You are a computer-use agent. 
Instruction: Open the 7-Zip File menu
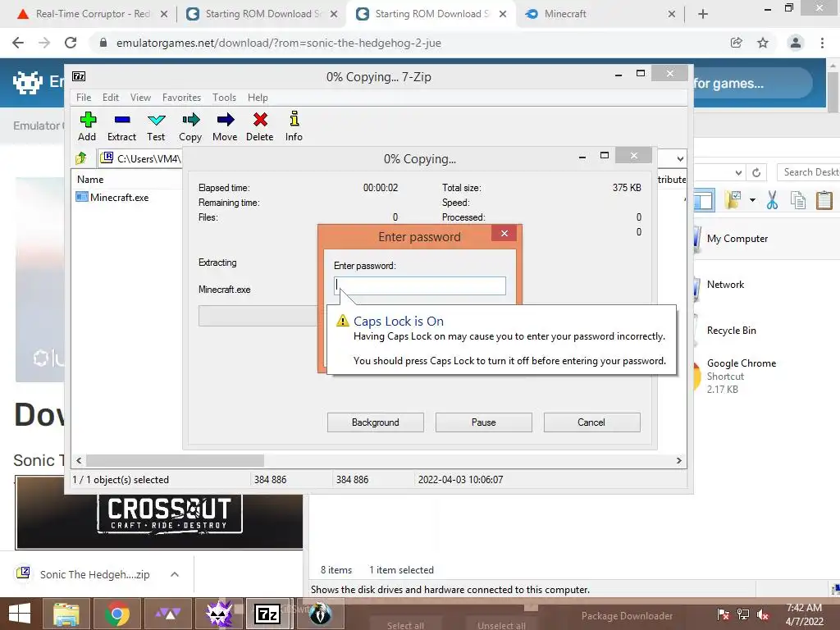pyautogui.click(x=84, y=98)
